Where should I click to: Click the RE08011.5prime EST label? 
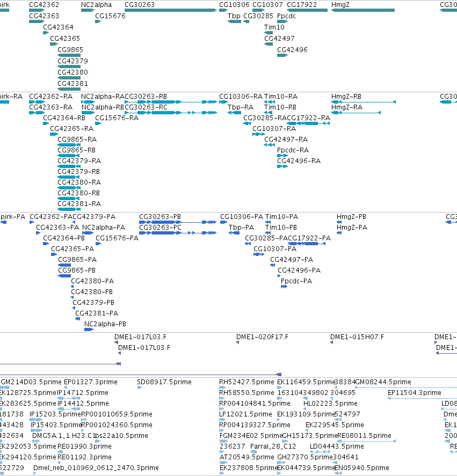coord(364,436)
